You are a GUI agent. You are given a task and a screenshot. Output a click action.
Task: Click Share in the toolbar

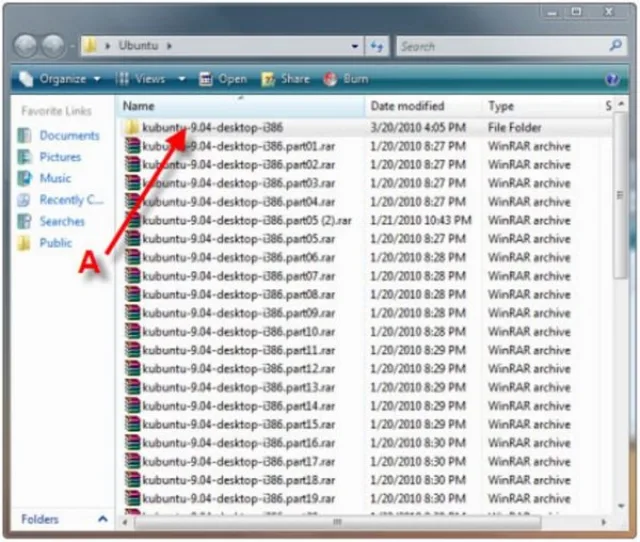coord(286,79)
